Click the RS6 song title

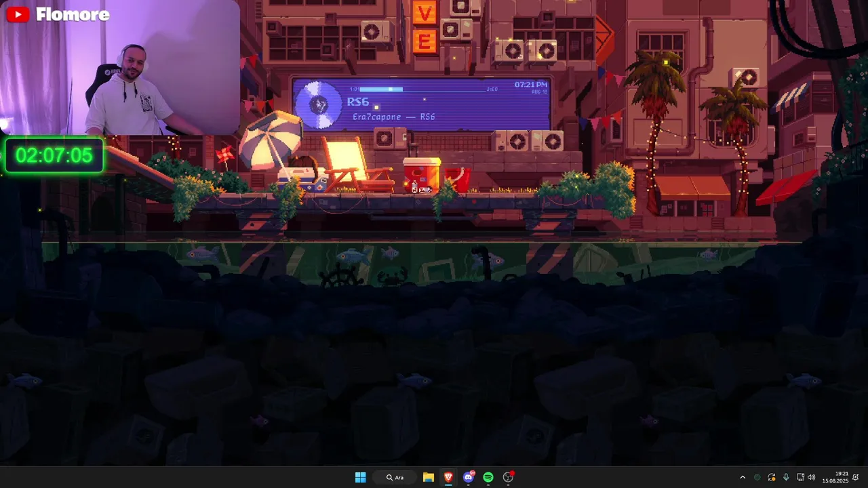pyautogui.click(x=357, y=102)
